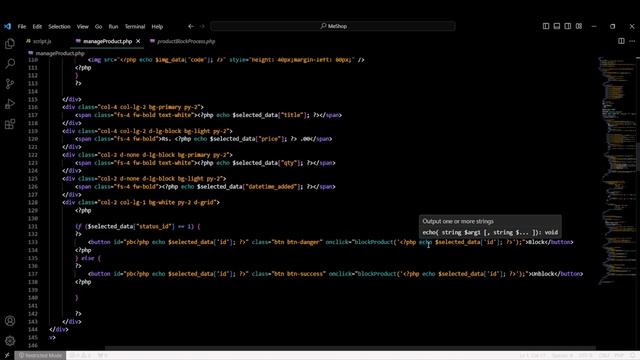Click the "title" array key text
This screenshot has height=360, width=640.
click(292, 115)
